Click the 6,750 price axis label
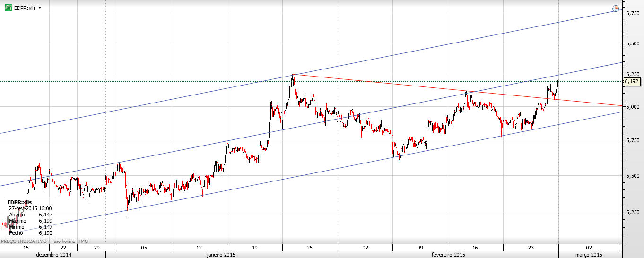Screen dimensions: 644x258 tap(632, 13)
